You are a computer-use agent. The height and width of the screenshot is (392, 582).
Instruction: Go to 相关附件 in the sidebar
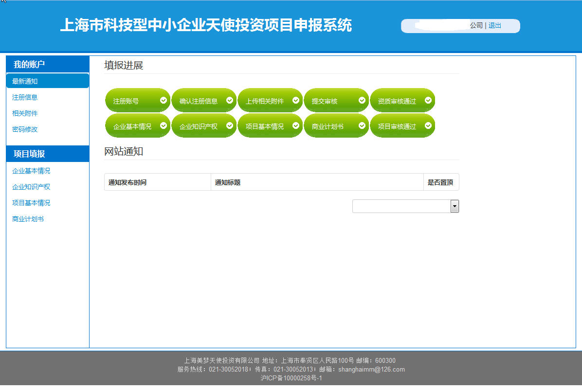(x=25, y=113)
